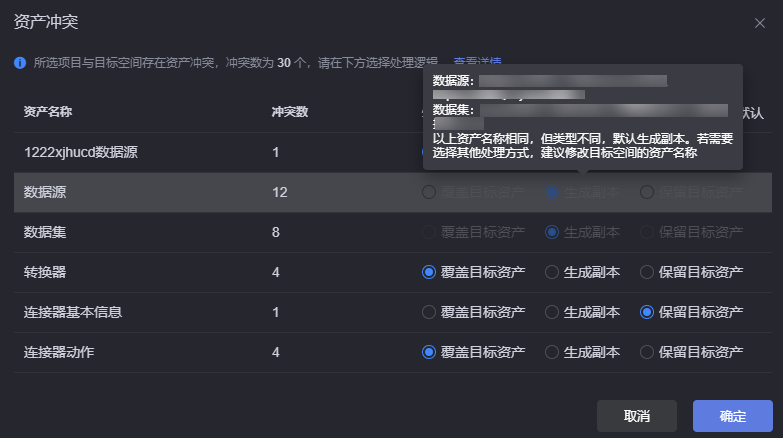Image resolution: width=783 pixels, height=438 pixels.
Task: Close the 资产冲突 dialog with the X icon
Action: click(760, 23)
